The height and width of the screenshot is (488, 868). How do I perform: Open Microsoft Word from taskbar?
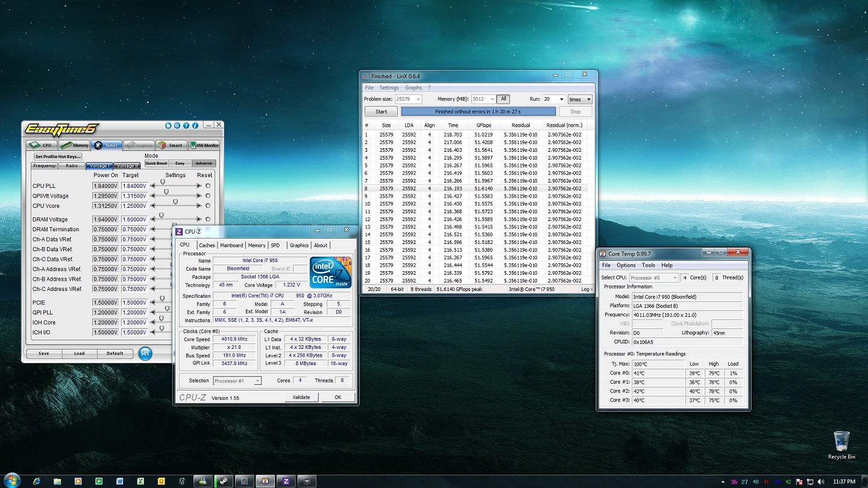point(119,481)
